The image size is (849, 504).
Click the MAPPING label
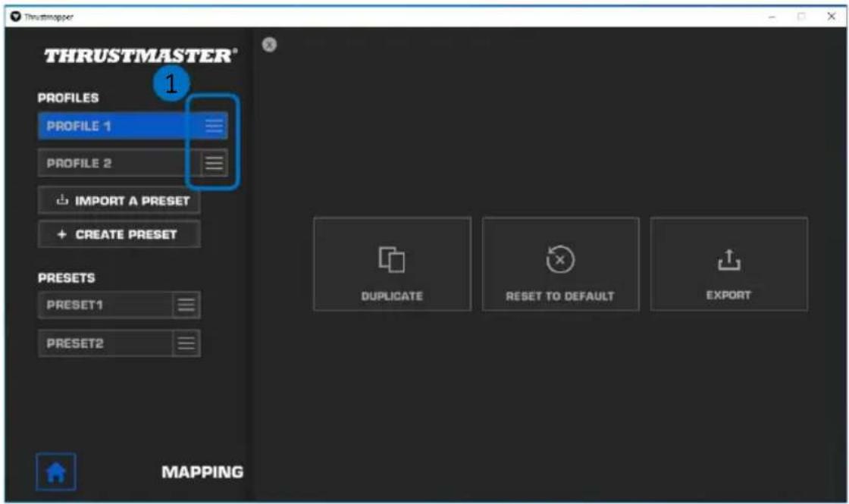point(202,472)
